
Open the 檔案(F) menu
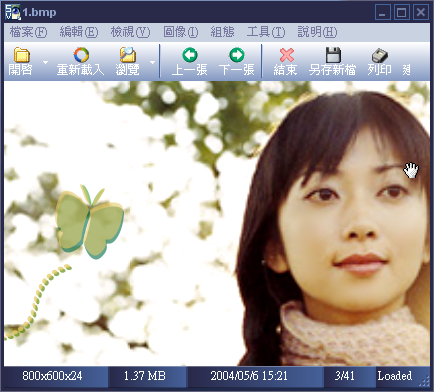point(28,32)
